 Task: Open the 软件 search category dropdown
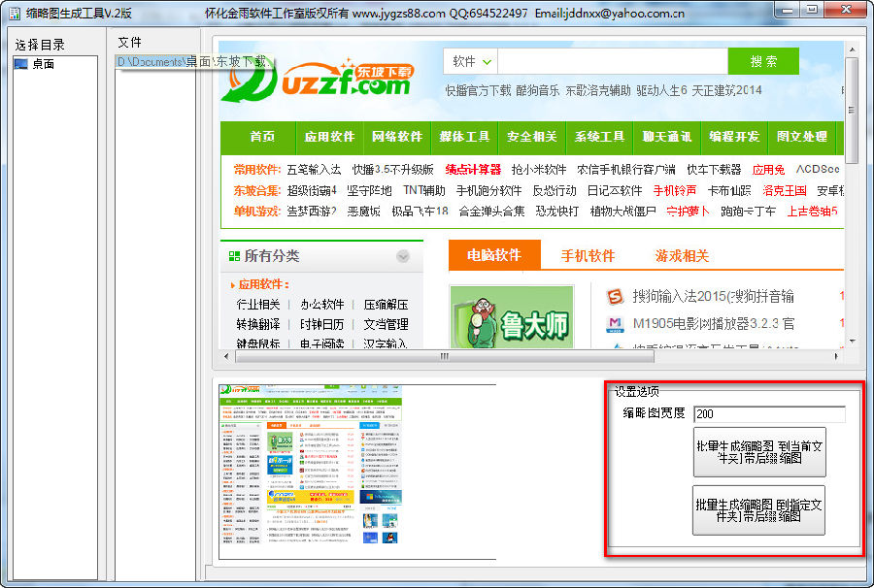point(472,61)
